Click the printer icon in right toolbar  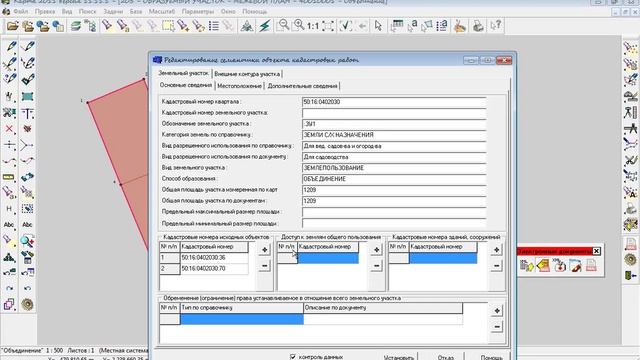[631, 209]
